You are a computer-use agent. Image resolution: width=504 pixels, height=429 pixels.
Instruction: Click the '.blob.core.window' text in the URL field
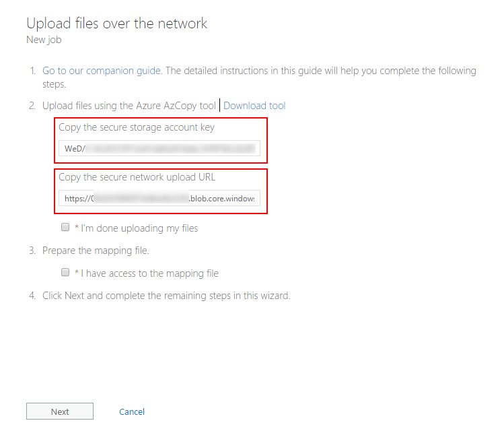click(x=223, y=199)
